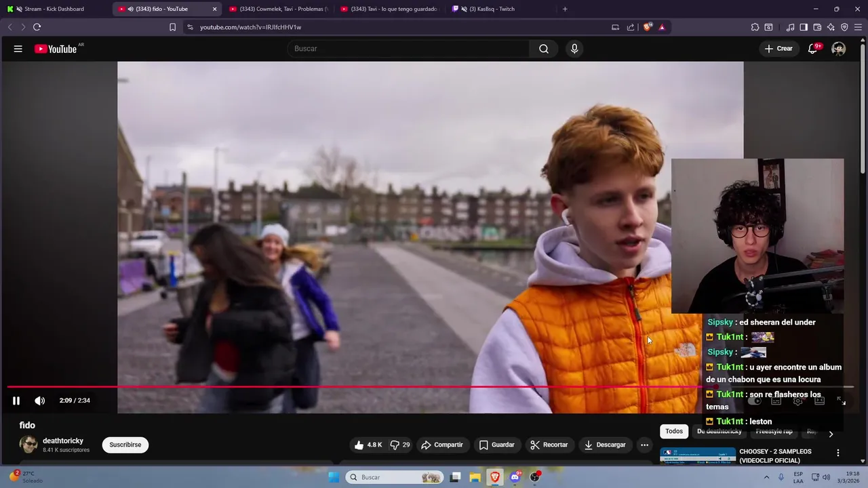Go back in browser history

(x=9, y=27)
